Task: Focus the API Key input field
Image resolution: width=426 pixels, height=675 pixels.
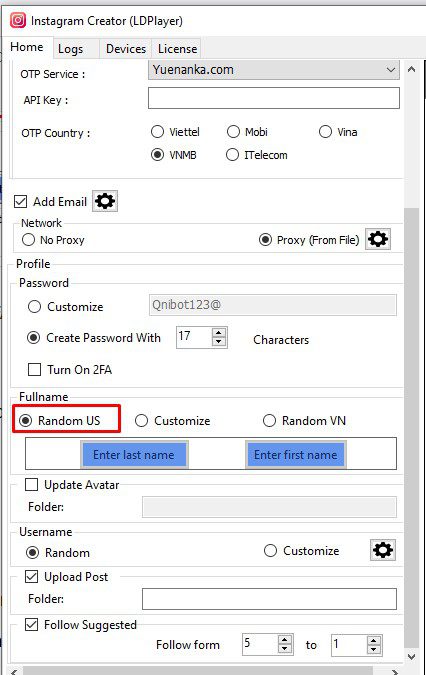Action: point(274,98)
